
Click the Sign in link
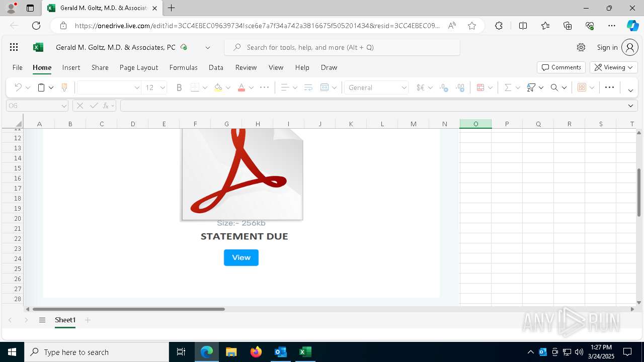tap(607, 47)
